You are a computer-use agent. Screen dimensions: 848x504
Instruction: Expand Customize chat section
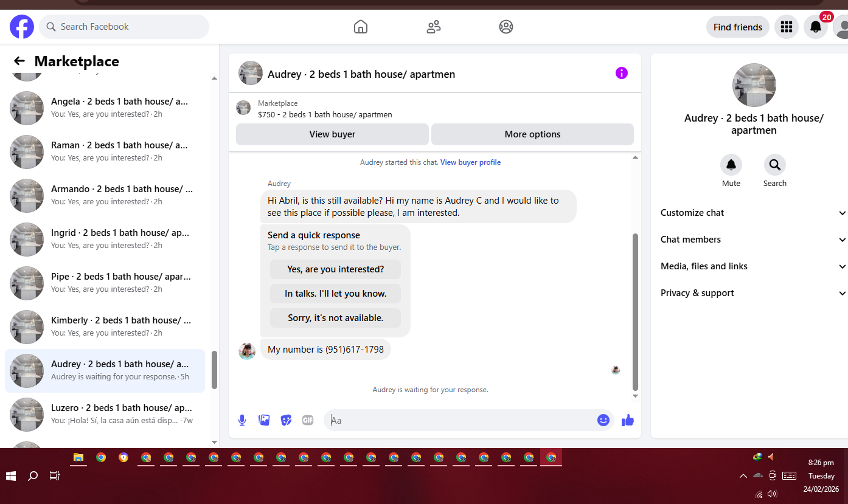753,213
